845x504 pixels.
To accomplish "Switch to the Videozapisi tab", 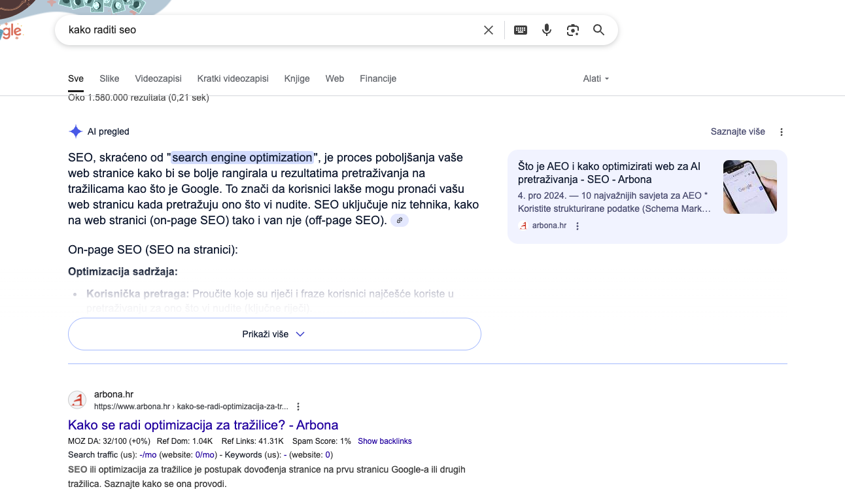I will click(158, 78).
